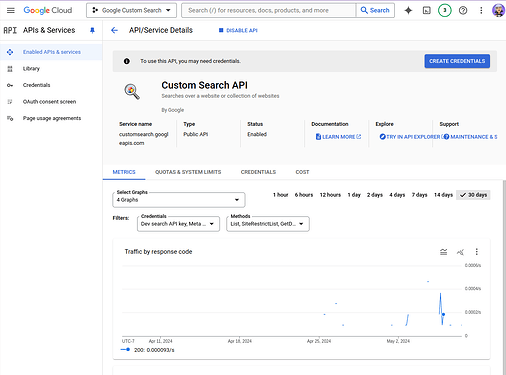Click the API icon beside APIs & Services
This screenshot has width=506, height=375.
tap(10, 30)
